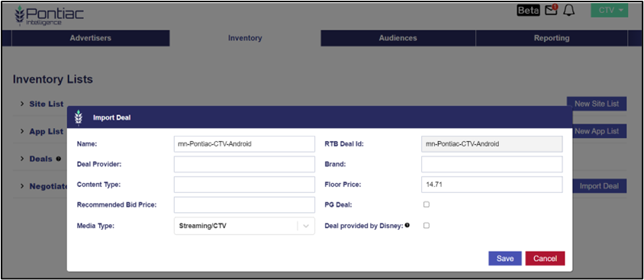Image resolution: width=644 pixels, height=280 pixels.
Task: Enable Deal provided by Disney checkbox
Action: [427, 225]
